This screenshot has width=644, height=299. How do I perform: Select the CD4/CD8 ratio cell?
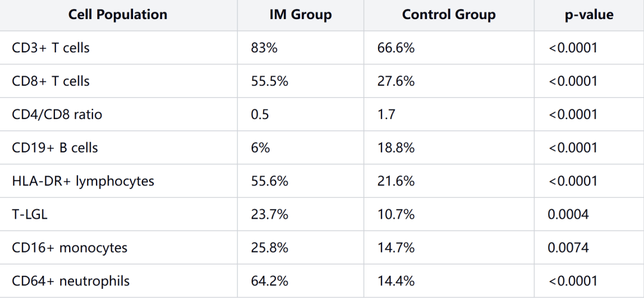[57, 114]
